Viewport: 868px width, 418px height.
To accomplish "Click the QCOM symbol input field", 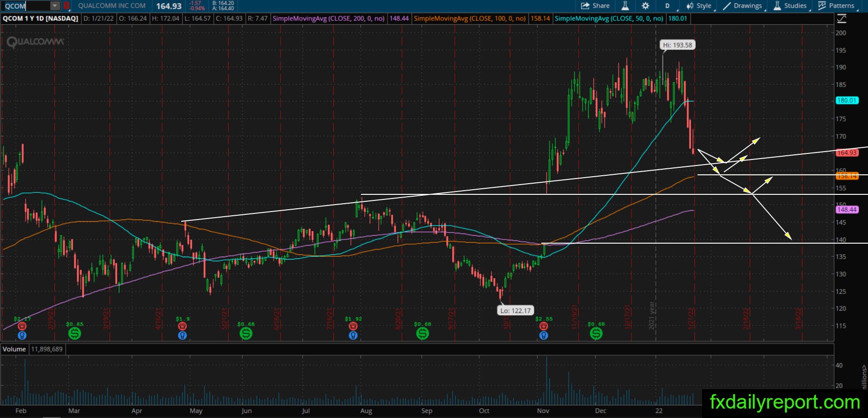I will point(26,6).
